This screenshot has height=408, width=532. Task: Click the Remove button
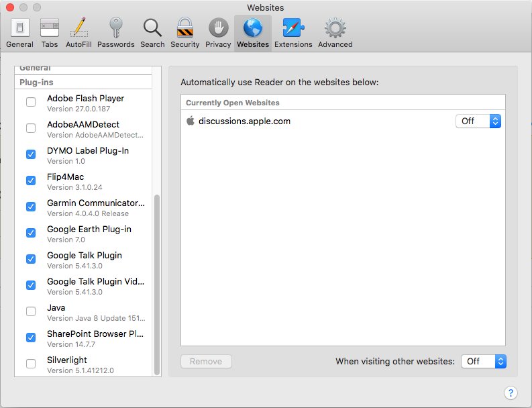click(206, 361)
